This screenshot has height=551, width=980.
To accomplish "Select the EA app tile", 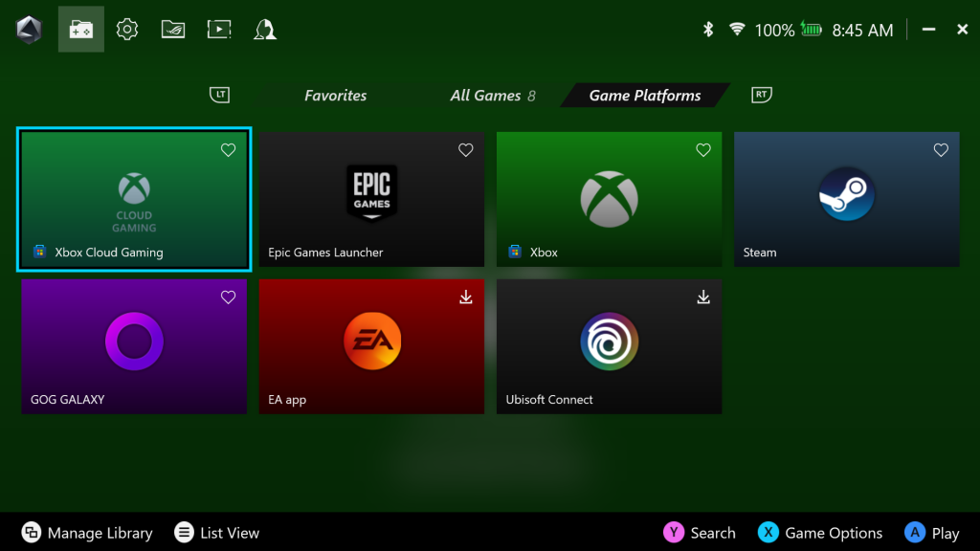I will pos(371,346).
